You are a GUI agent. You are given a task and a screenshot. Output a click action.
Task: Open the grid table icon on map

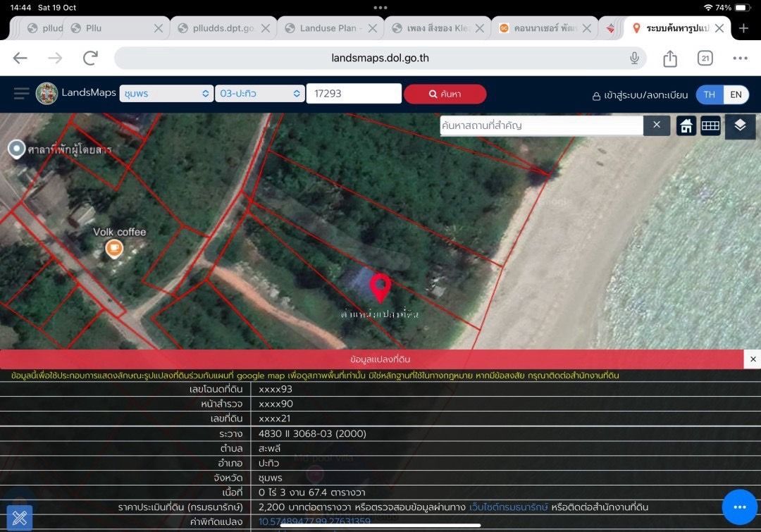[x=710, y=126]
